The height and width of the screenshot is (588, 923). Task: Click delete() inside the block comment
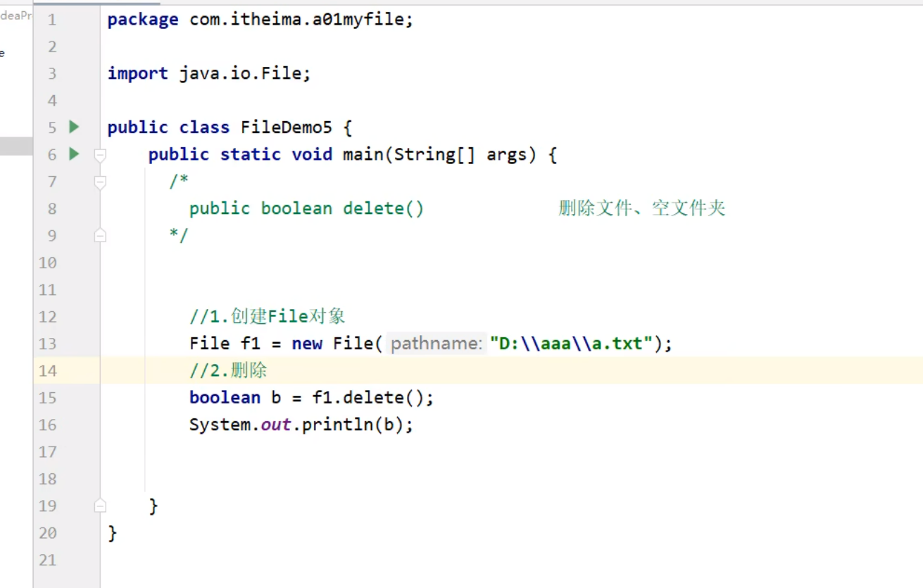pyautogui.click(x=384, y=208)
